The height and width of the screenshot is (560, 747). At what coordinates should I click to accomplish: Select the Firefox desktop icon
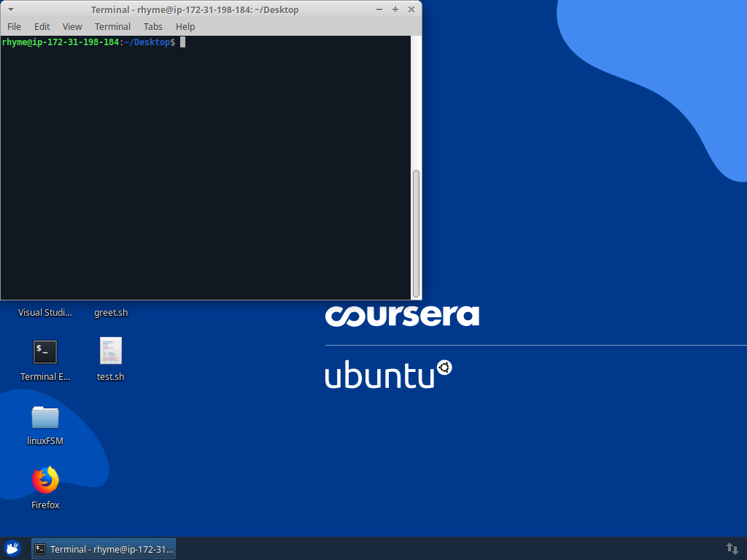click(x=45, y=480)
